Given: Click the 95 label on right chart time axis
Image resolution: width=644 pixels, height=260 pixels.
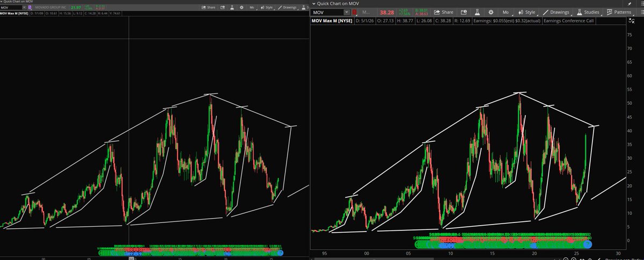Looking at the screenshot, I should pos(325,254).
